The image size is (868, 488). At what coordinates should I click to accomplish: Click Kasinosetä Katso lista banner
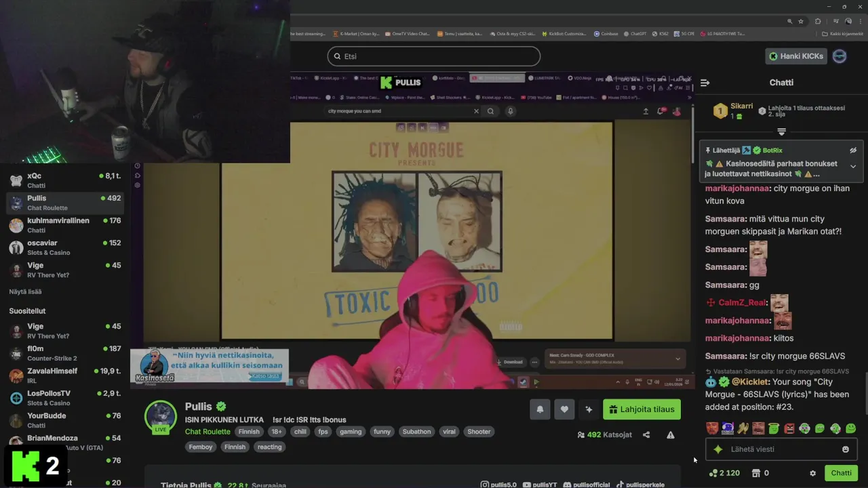tap(209, 367)
